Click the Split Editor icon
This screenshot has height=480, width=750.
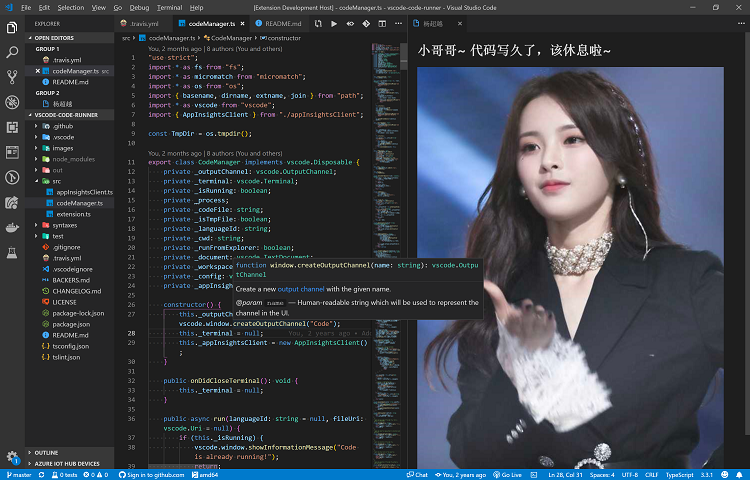point(382,23)
